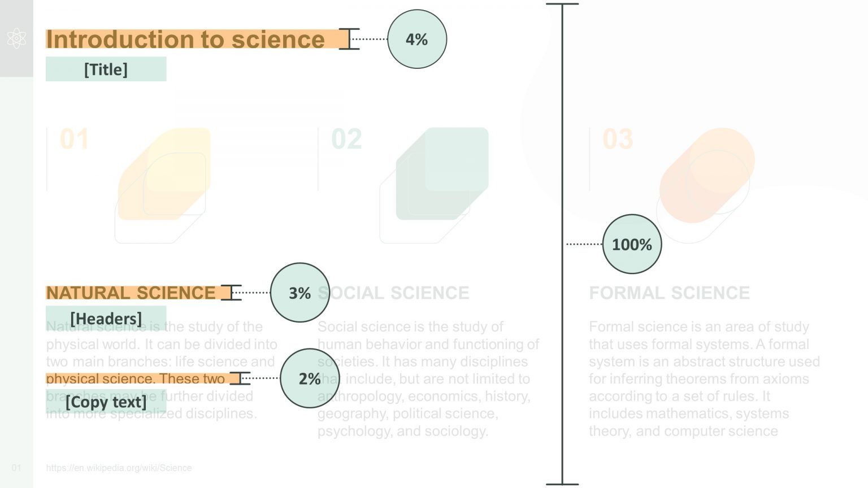
Task: Select the 100% circle badge
Action: (632, 244)
